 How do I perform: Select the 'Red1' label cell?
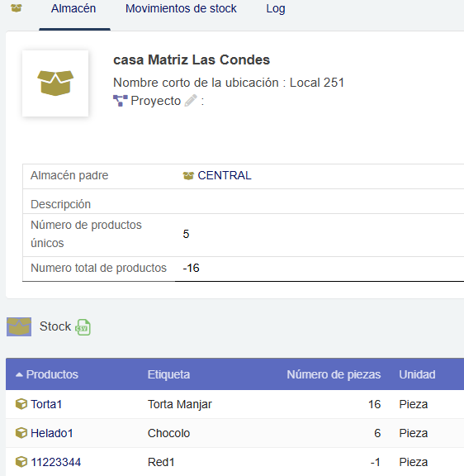(x=161, y=462)
